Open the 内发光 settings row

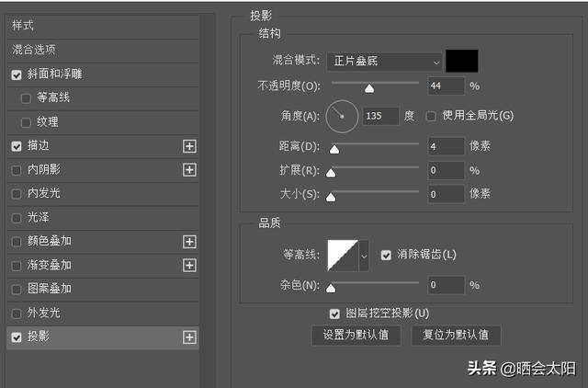coord(102,194)
